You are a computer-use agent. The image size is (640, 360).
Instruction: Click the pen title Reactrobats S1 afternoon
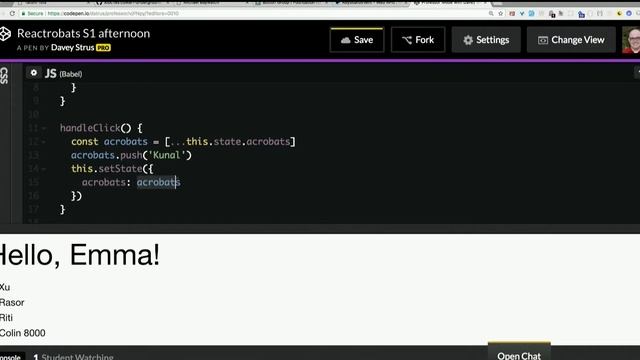coord(83,33)
